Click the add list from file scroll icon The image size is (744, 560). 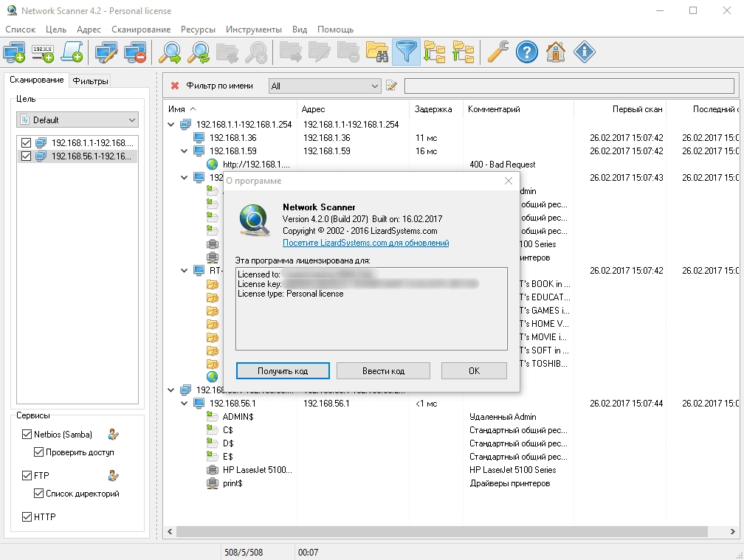click(72, 52)
